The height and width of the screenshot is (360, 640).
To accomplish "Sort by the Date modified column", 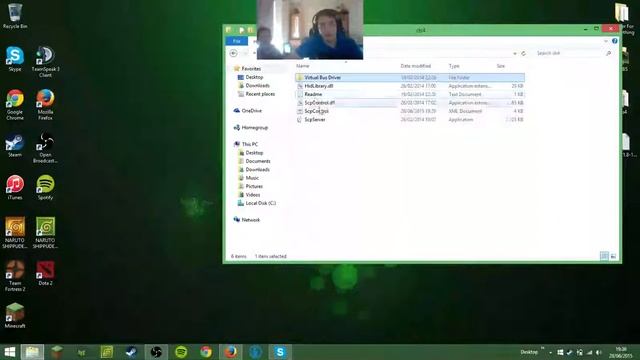I will click(416, 66).
